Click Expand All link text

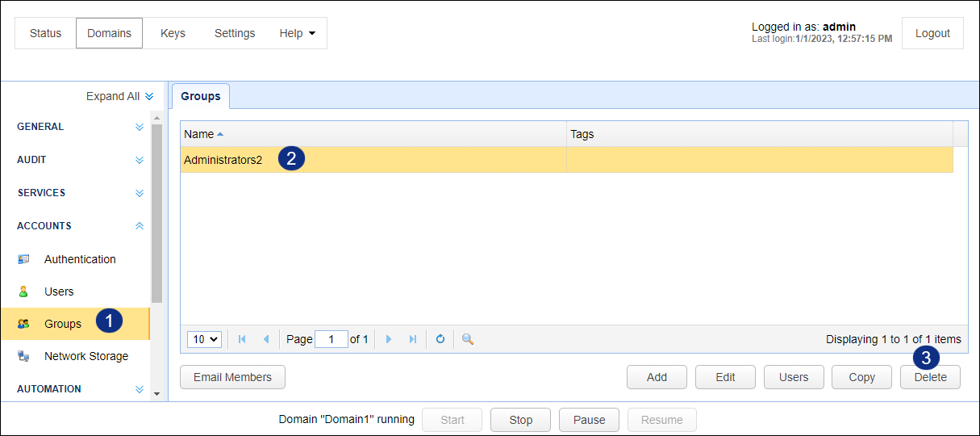tap(113, 96)
